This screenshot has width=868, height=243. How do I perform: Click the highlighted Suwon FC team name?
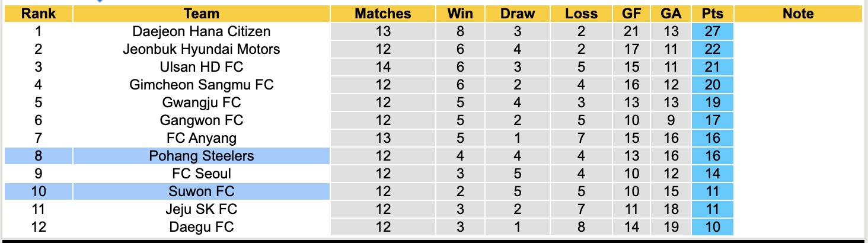[202, 191]
